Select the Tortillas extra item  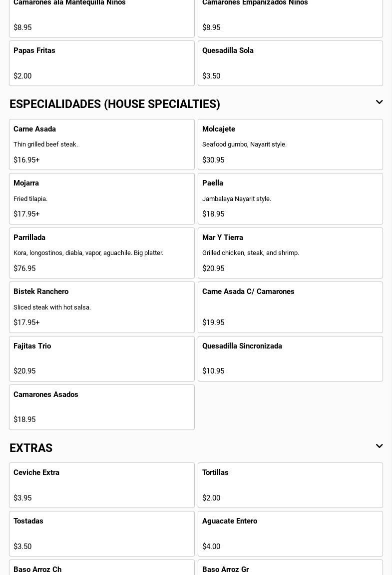[x=290, y=485]
